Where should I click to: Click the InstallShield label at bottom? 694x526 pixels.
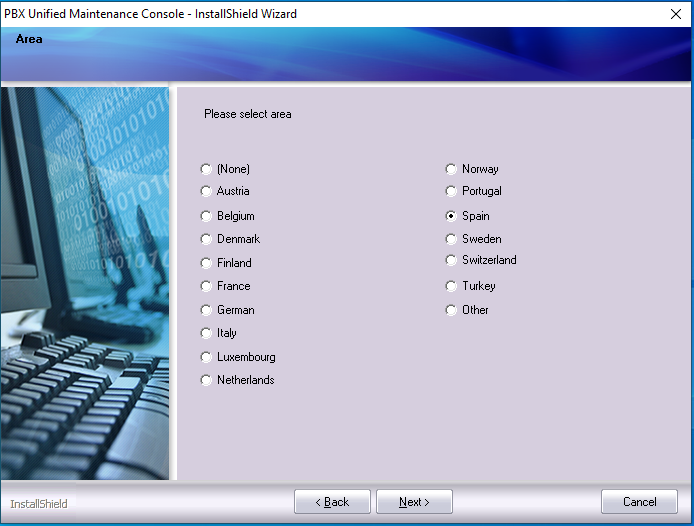(x=39, y=504)
